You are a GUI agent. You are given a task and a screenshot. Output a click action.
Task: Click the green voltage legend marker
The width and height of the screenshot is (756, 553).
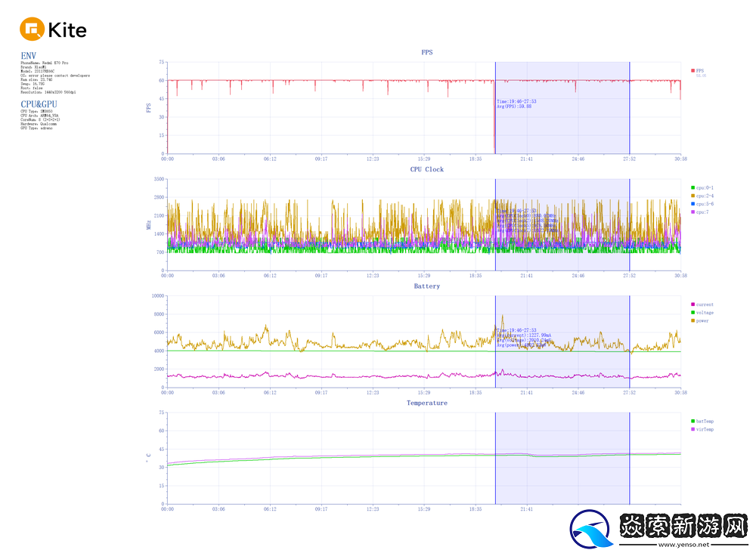tap(692, 313)
